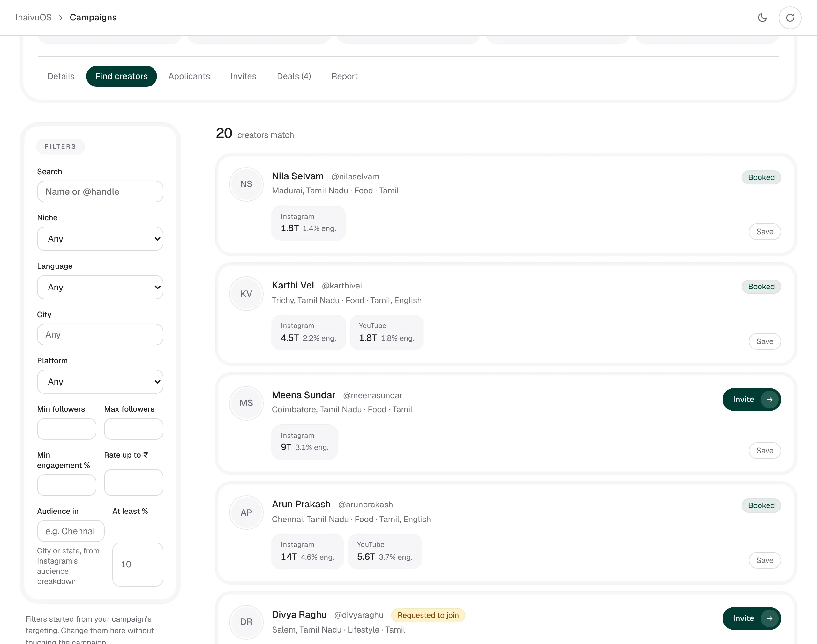Click the Max followers field
817x644 pixels.
point(133,429)
